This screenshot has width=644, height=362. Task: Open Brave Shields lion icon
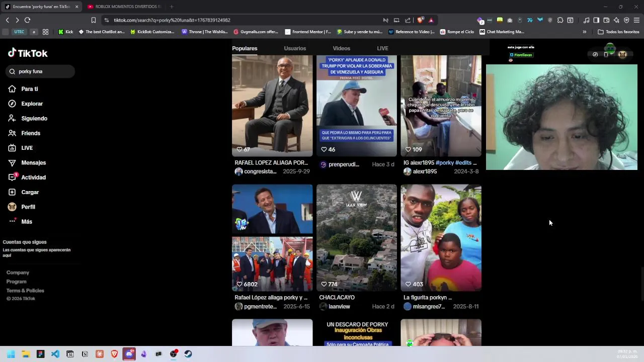420,20
